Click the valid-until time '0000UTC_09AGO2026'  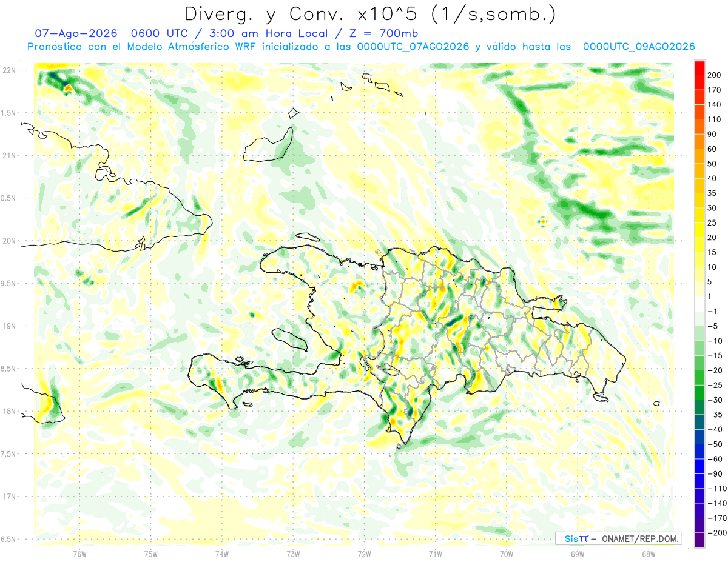click(639, 47)
